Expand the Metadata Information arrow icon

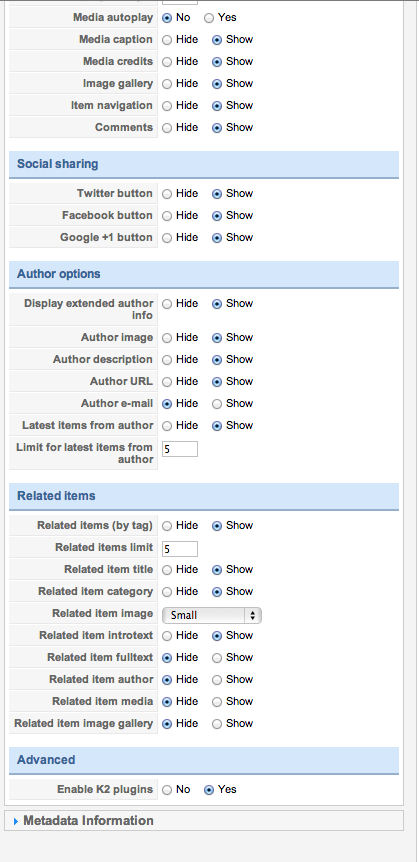pos(16,821)
